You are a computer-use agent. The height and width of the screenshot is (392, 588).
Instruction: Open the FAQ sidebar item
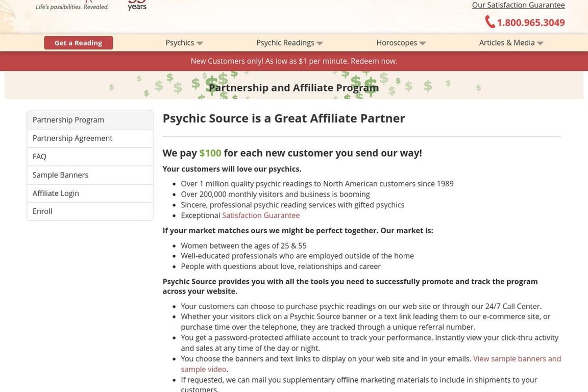click(90, 157)
